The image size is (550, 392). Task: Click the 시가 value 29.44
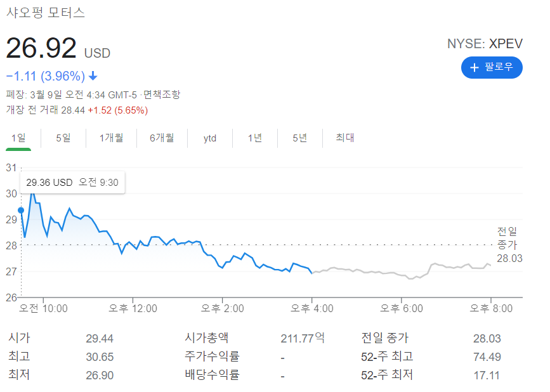100,339
